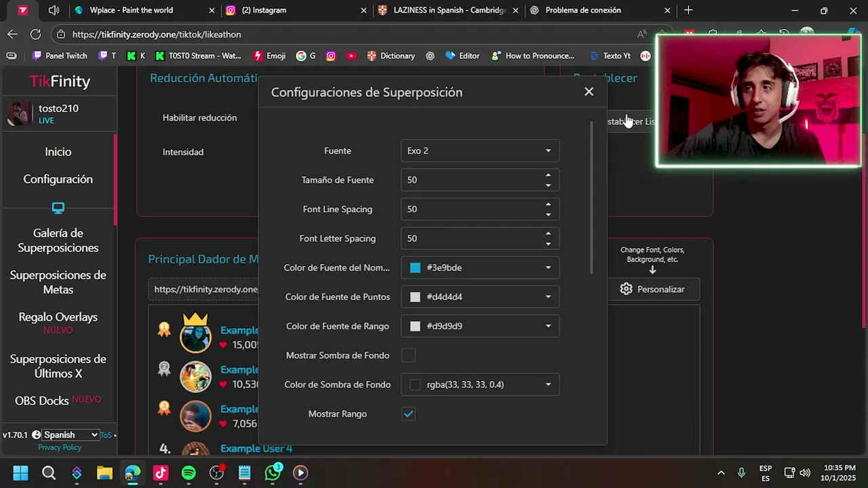The image size is (868, 488).
Task: Open Regalo Overlays in the sidebar
Action: coord(58,317)
